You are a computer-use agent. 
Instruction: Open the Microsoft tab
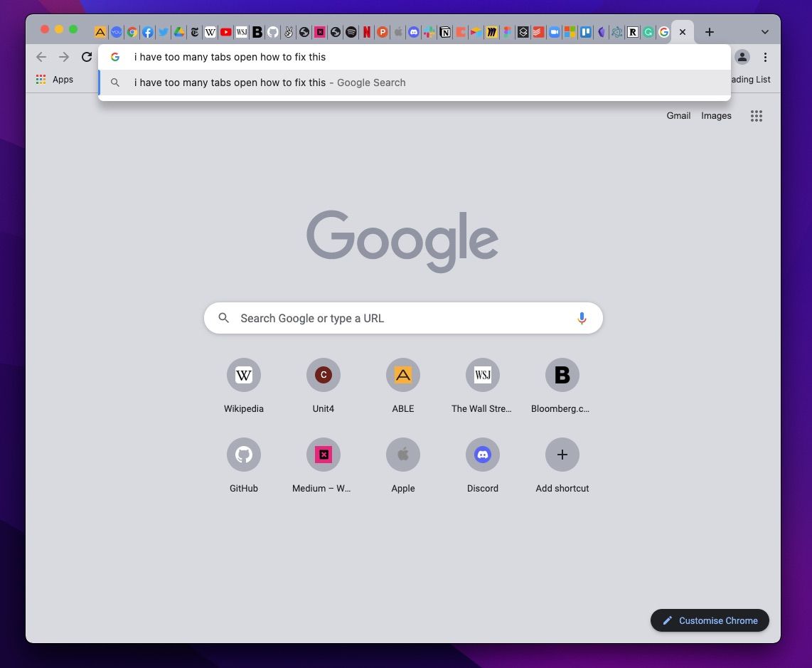point(570,32)
